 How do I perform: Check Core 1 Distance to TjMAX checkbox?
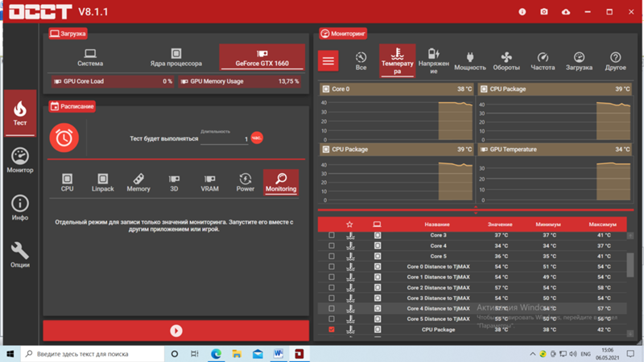click(332, 277)
